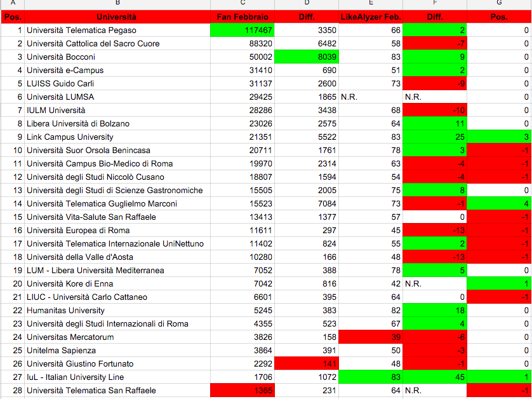The image size is (532, 399).
Task: Select the Diff. cell 2600
Action: pos(307,83)
